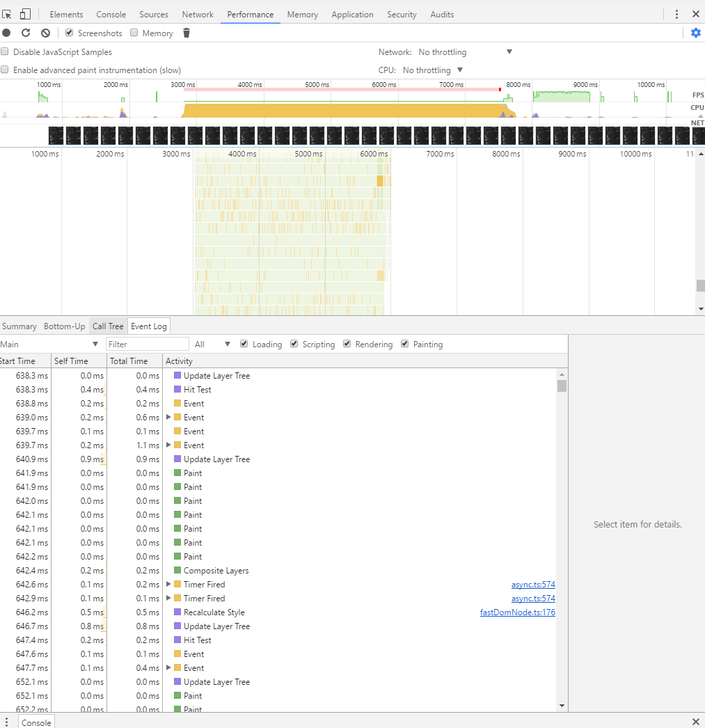Check Disable JavaScript Samples
The height and width of the screenshot is (728, 705).
tap(5, 52)
